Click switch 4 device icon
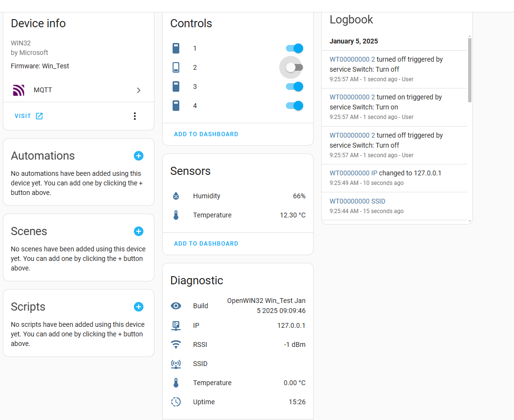Image resolution: width=514 pixels, height=420 pixels. 176,106
